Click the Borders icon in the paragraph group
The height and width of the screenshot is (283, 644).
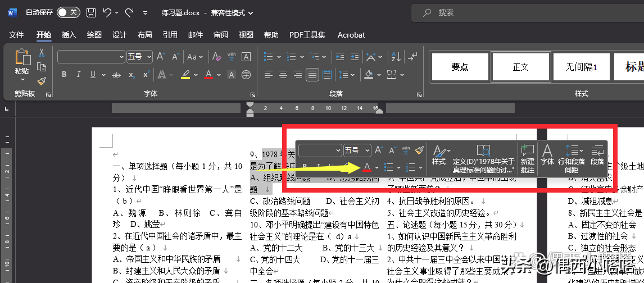point(392,75)
